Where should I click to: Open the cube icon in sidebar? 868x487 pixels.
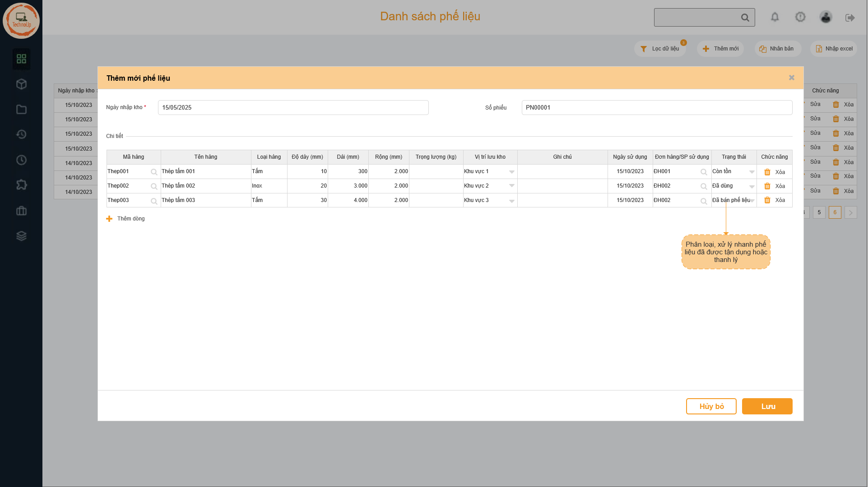coord(21,84)
